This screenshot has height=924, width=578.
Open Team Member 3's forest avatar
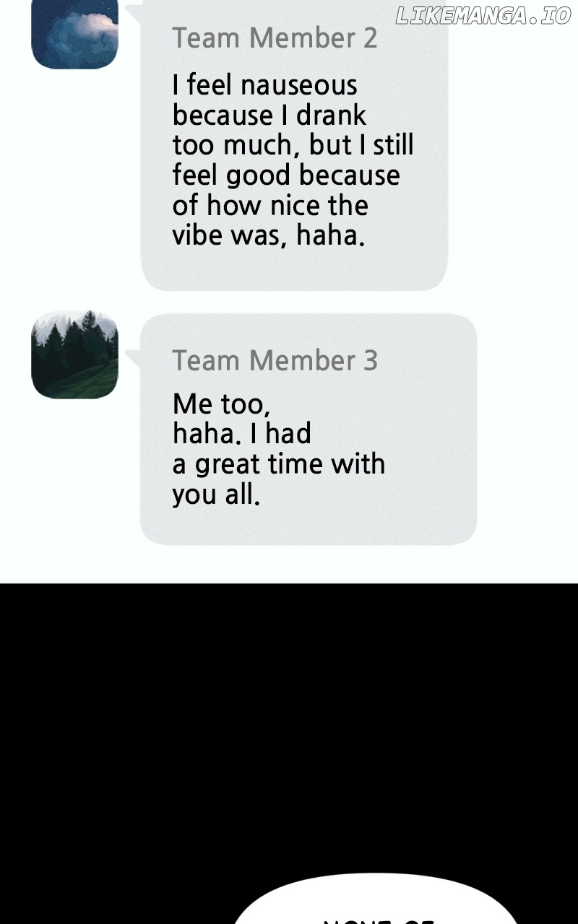[74, 354]
